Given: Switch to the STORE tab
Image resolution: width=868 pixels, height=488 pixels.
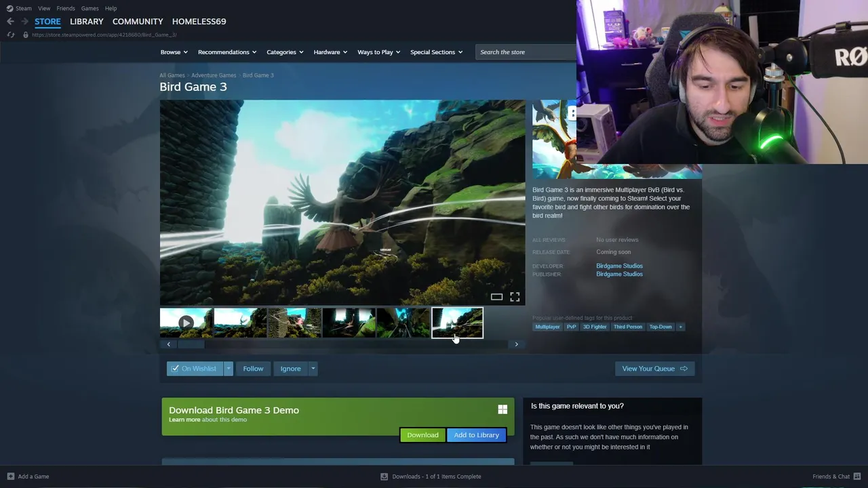Looking at the screenshot, I should [47, 22].
